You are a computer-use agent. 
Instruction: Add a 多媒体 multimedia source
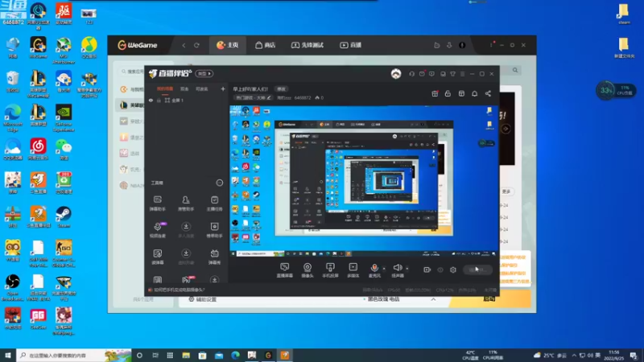coord(353,270)
